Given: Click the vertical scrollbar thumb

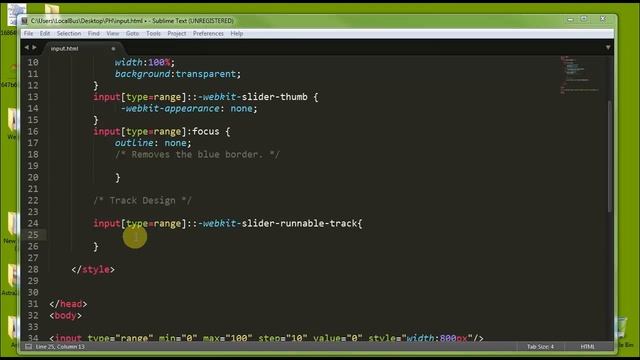Looking at the screenshot, I should click(x=610, y=156).
